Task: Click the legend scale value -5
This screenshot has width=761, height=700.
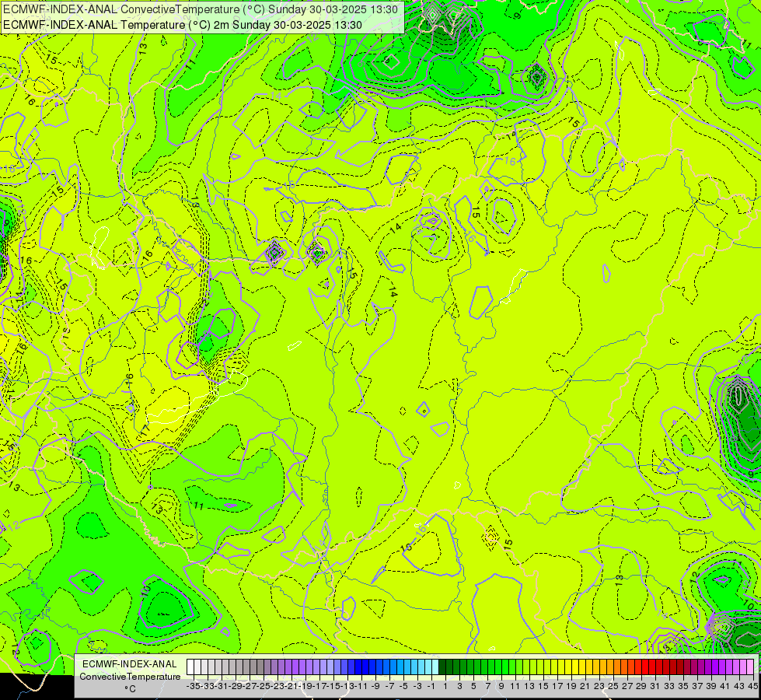Action: click(x=403, y=686)
